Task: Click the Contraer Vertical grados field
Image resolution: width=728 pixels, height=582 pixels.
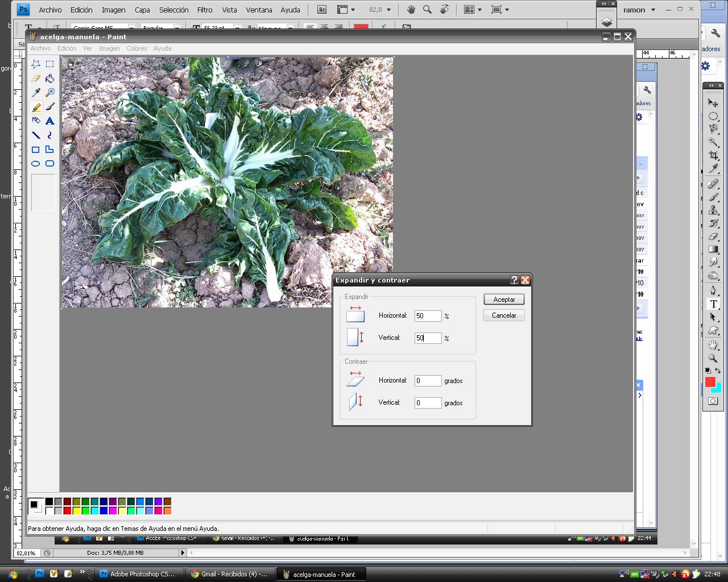Action: click(x=428, y=403)
